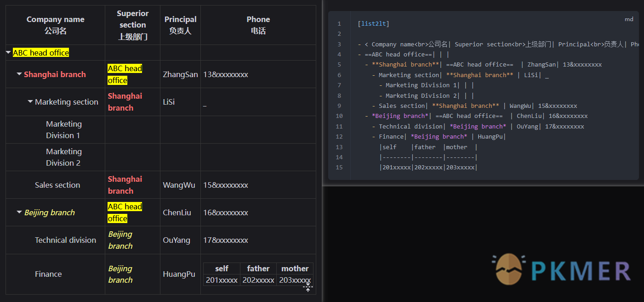This screenshot has width=644, height=302.
Task: Click *Beijing branch* at start of code line 10
Action: point(400,116)
